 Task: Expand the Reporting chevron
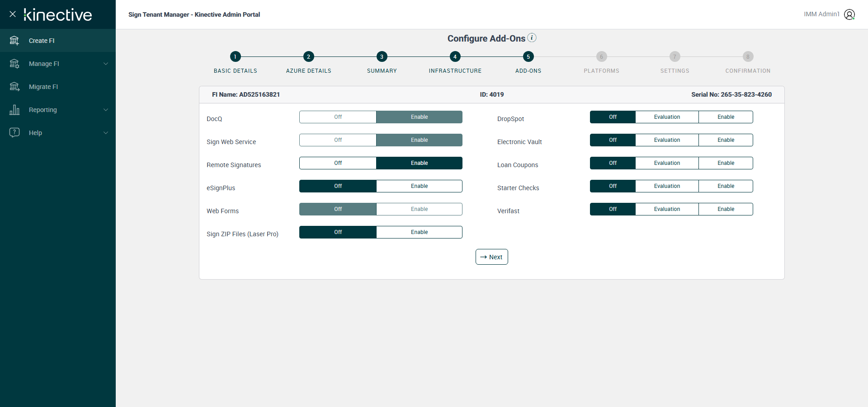pos(106,110)
